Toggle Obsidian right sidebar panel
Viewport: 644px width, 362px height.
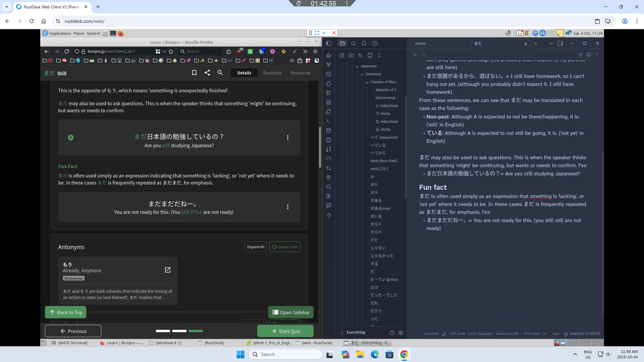pos(560,43)
